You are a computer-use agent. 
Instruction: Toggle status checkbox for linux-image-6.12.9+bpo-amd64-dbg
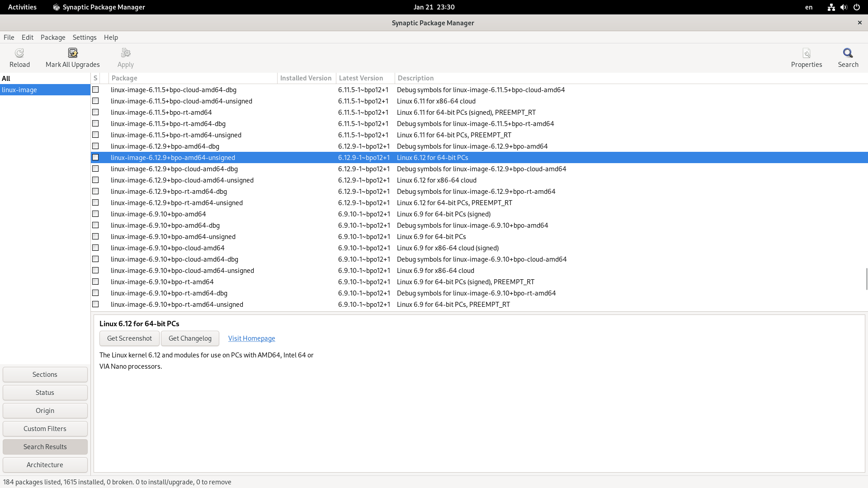pos(95,146)
